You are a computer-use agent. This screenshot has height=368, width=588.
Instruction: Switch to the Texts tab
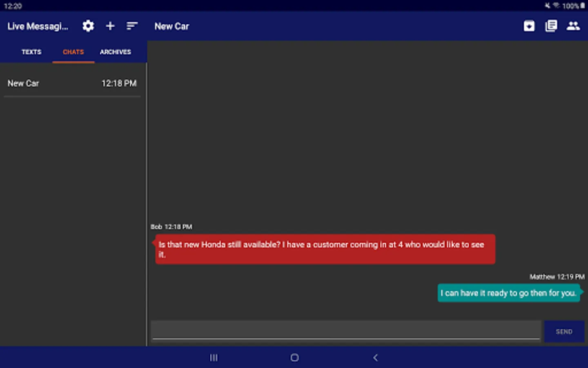[31, 52]
